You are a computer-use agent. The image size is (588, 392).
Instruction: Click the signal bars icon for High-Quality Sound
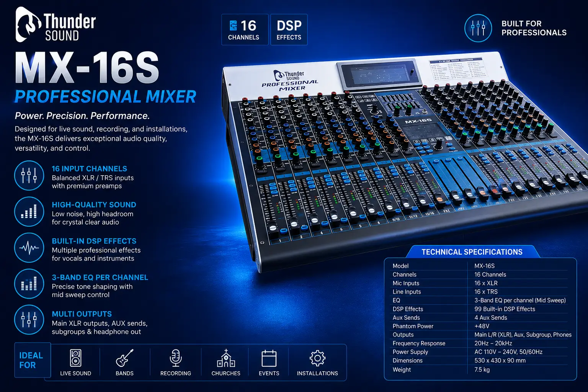click(29, 212)
